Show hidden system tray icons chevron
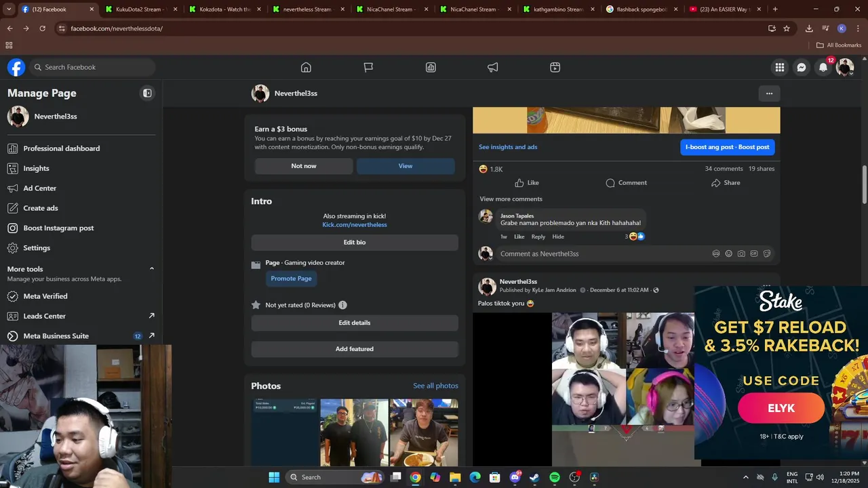The height and width of the screenshot is (488, 868). click(x=746, y=477)
